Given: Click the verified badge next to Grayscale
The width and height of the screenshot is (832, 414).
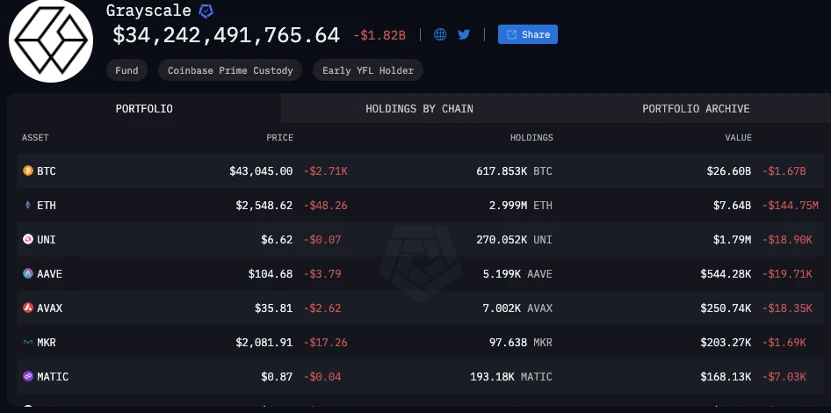Looking at the screenshot, I should 206,11.
